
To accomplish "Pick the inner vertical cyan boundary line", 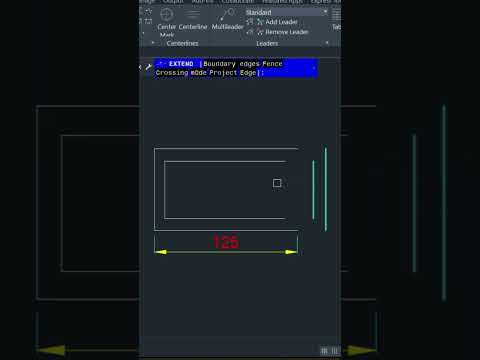I will tap(313, 190).
